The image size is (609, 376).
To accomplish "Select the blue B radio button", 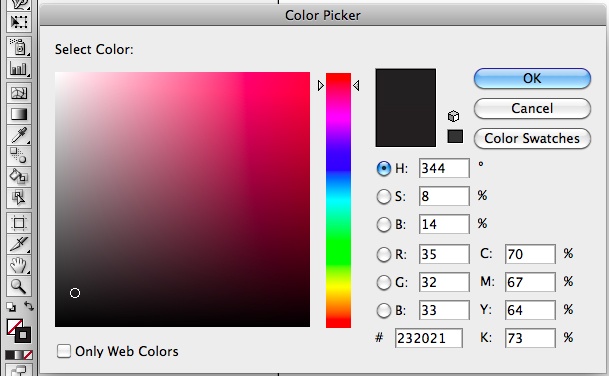I will coord(384,310).
